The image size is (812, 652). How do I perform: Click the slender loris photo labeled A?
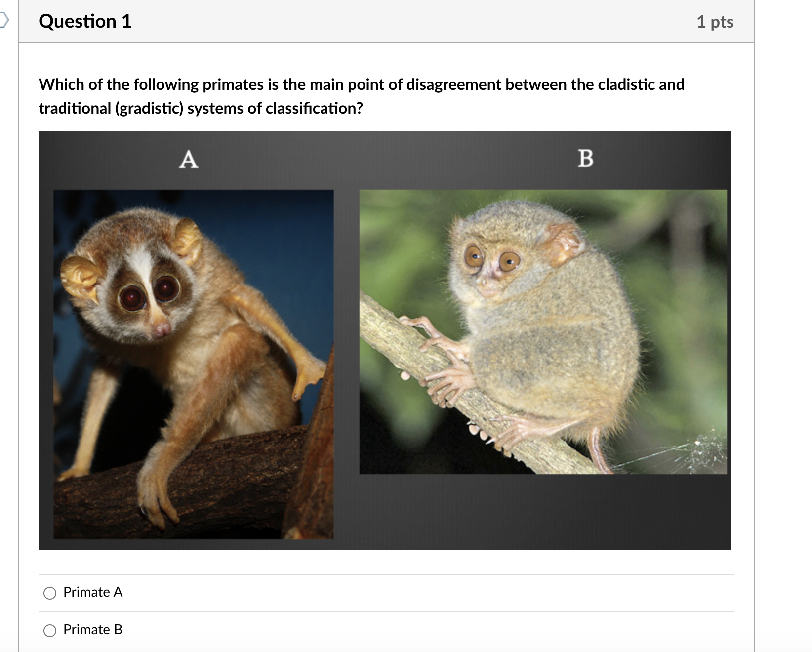pyautogui.click(x=194, y=364)
